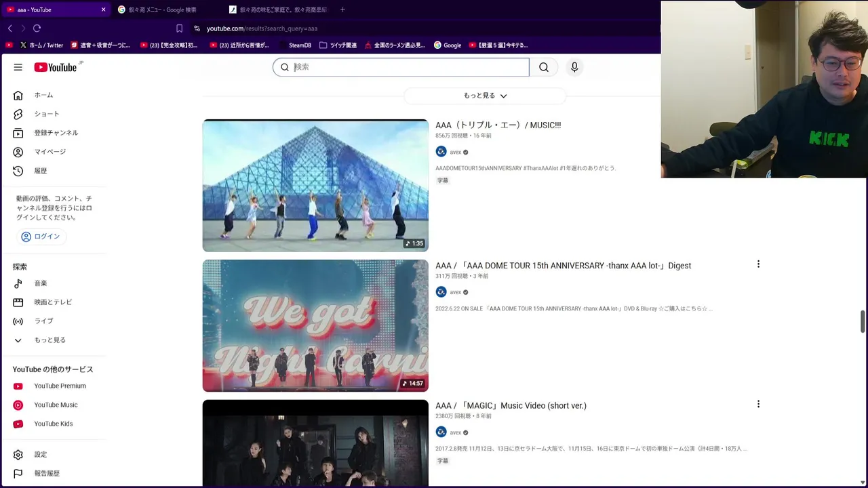Play the AAA MUSIC!!! video thumbnail
This screenshot has height=488, width=868.
[315, 186]
